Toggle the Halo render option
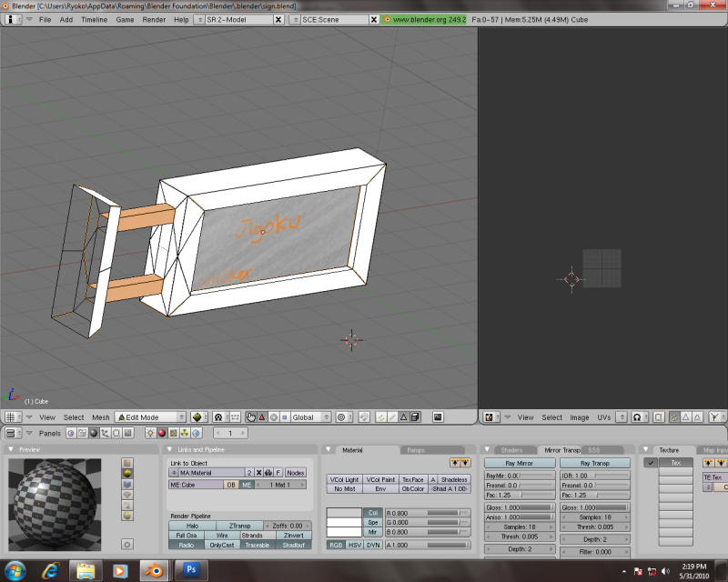This screenshot has width=728, height=582. tap(192, 526)
